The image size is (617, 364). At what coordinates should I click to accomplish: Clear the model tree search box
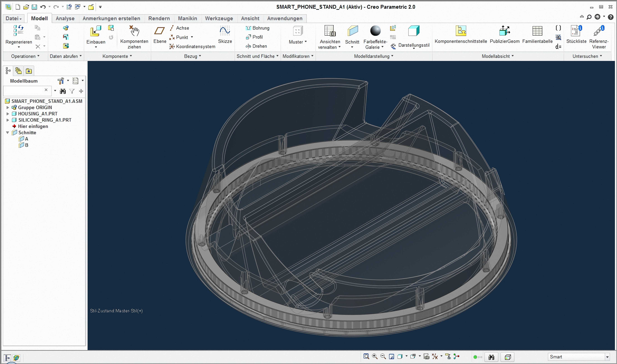pyautogui.click(x=46, y=90)
